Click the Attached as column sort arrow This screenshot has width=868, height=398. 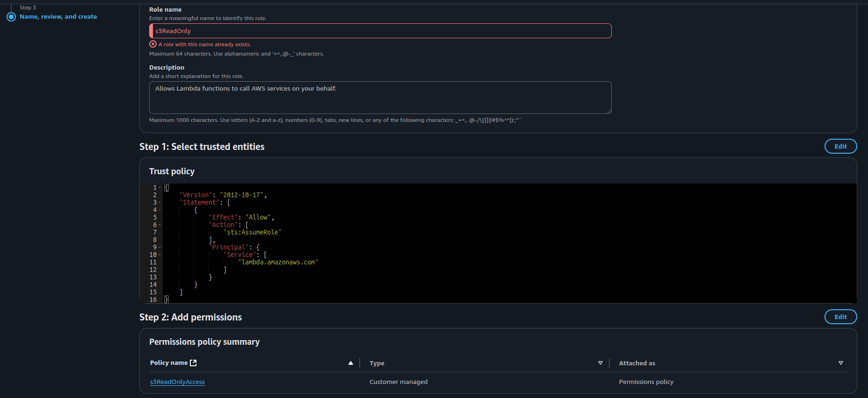(x=841, y=363)
